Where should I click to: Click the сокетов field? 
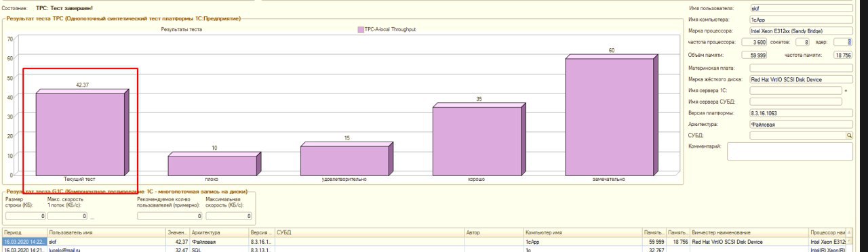803,42
